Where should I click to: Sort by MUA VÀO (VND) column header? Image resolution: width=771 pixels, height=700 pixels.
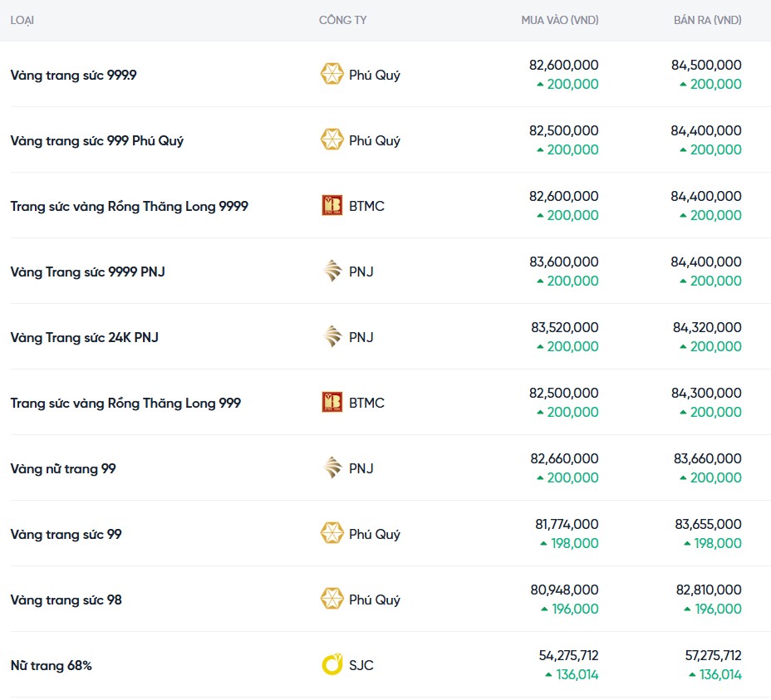point(559,20)
